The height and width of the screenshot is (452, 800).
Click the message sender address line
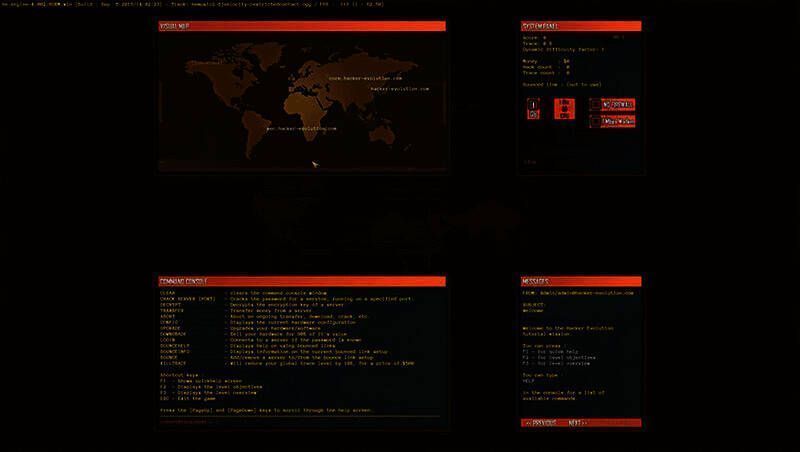click(x=578, y=294)
